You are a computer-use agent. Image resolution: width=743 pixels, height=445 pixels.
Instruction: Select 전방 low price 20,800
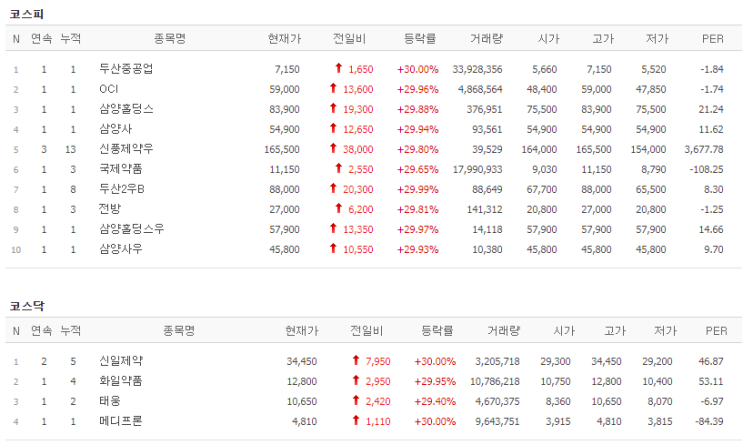[x=651, y=209]
